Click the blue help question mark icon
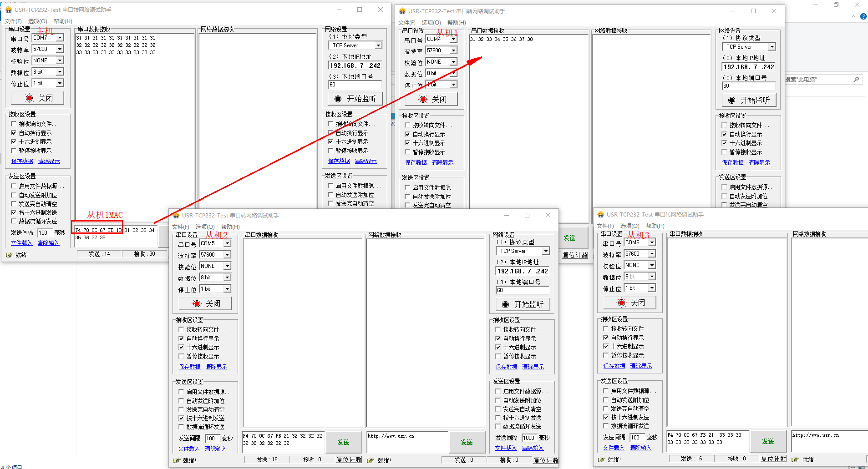The image size is (868, 469). (x=863, y=16)
